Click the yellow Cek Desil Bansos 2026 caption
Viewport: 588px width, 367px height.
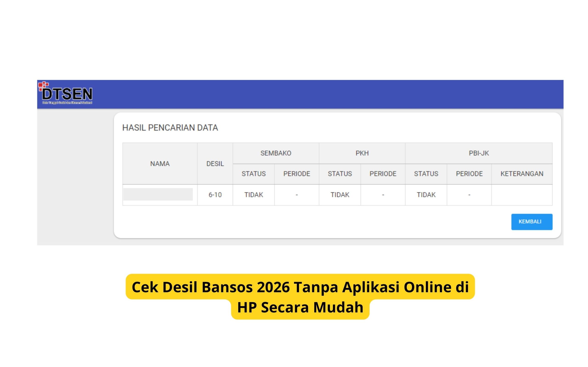click(x=300, y=297)
